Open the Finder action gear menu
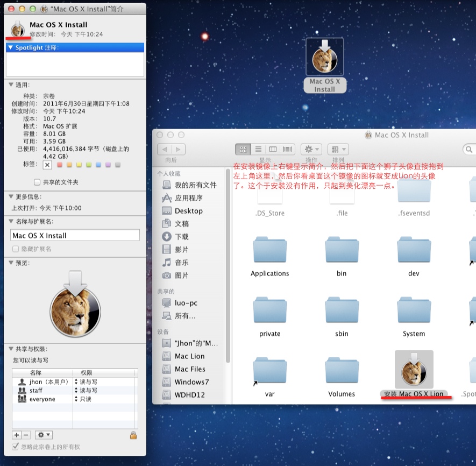The width and height of the screenshot is (476, 466). 311,149
